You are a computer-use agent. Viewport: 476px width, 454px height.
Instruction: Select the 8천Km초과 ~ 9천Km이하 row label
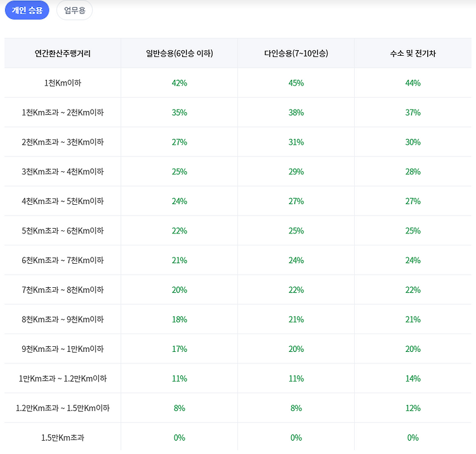pyautogui.click(x=63, y=320)
